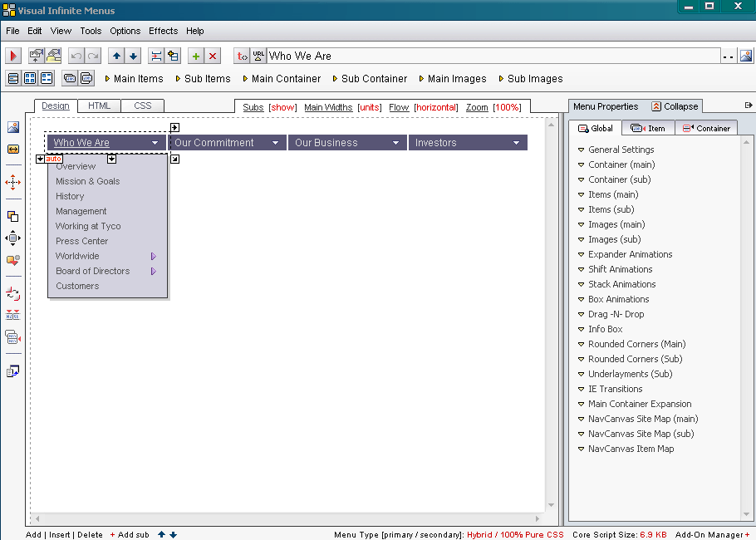Image resolution: width=756 pixels, height=540 pixels.
Task: Click the stacked rows layout icon
Action: (x=13, y=78)
